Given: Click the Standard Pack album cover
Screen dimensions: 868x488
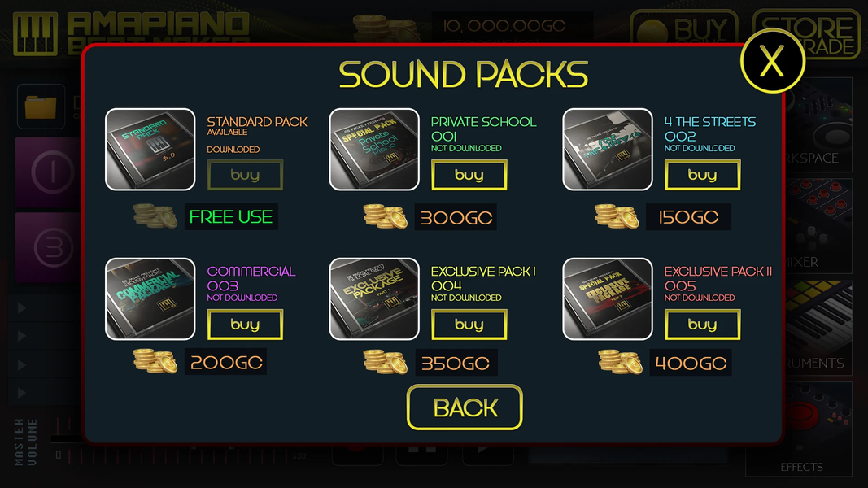Looking at the screenshot, I should [150, 150].
